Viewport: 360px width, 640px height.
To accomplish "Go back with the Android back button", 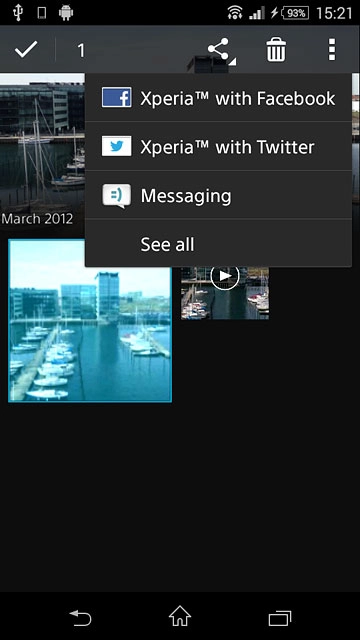I will pos(81,617).
